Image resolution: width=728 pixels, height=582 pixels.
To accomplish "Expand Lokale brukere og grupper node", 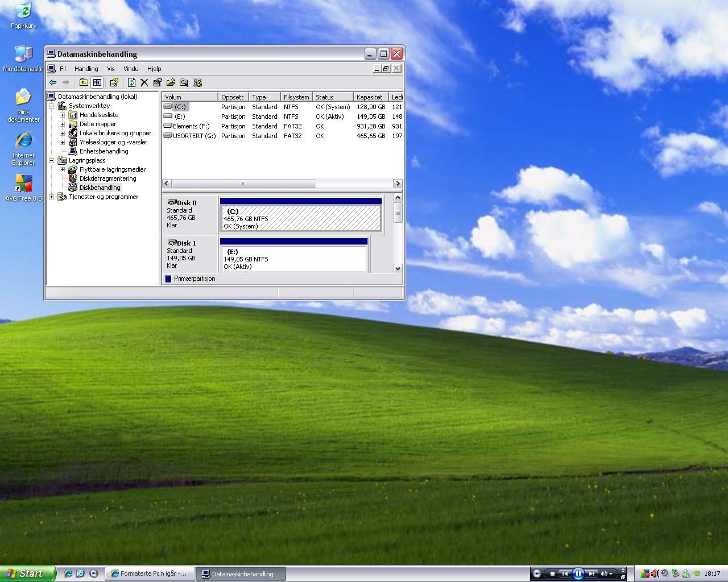I will coord(62,133).
